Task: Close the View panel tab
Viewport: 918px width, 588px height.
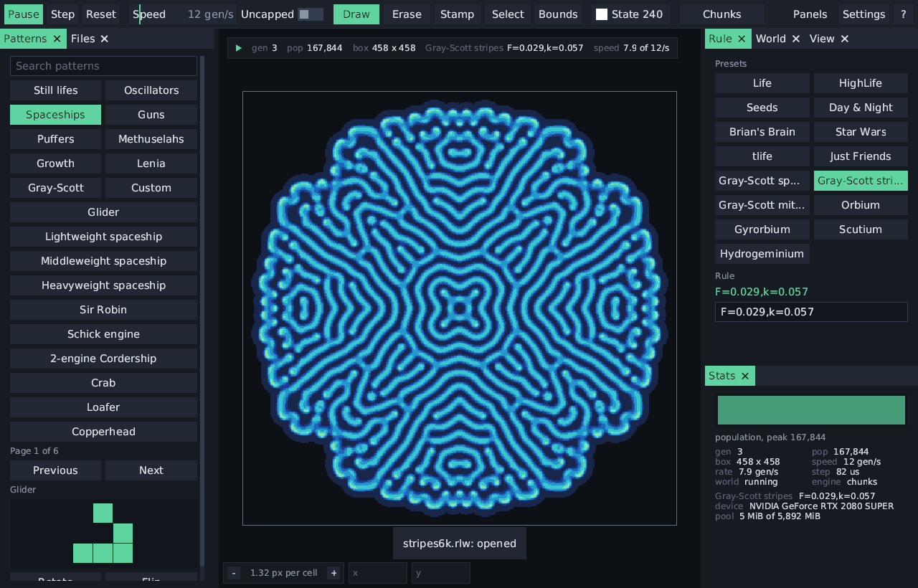Action: pyautogui.click(x=845, y=39)
